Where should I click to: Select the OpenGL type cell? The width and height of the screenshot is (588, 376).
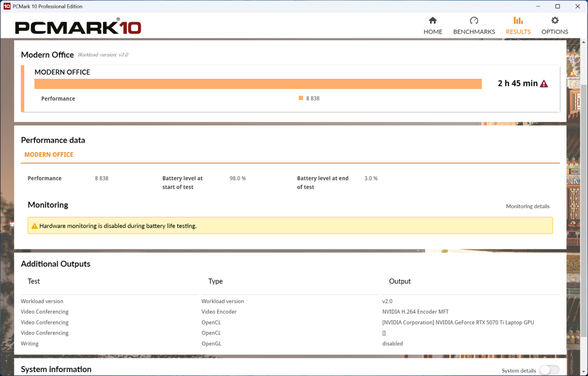coord(211,344)
